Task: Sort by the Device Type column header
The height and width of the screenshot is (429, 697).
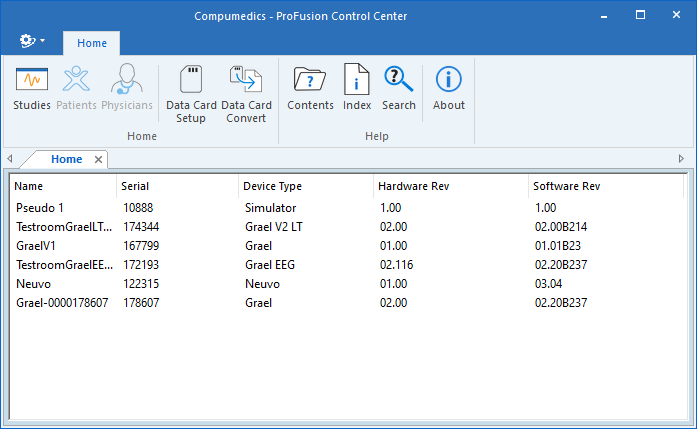Action: [306, 186]
